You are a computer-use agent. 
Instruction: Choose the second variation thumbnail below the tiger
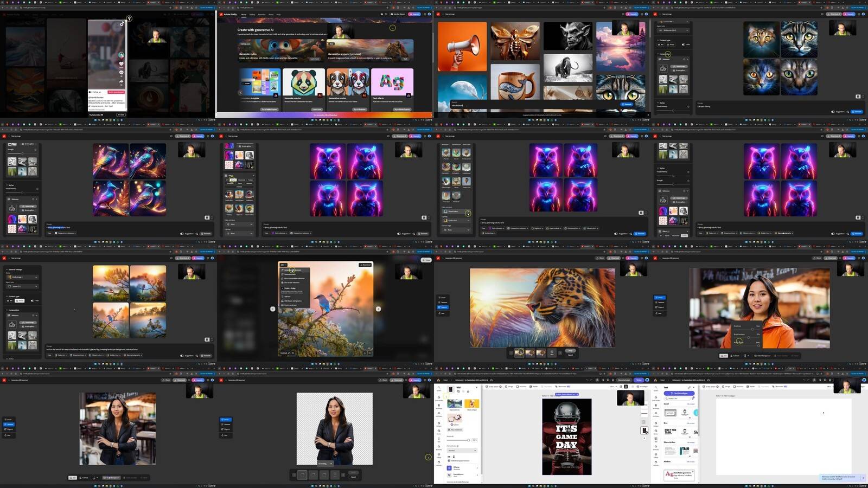pyautogui.click(x=530, y=353)
